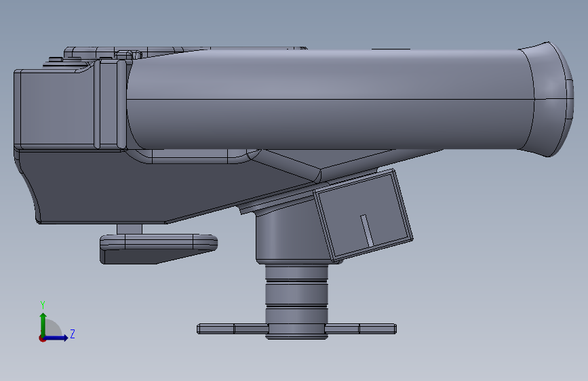Select the flat base plate at the bottom of the mount

[296, 329]
